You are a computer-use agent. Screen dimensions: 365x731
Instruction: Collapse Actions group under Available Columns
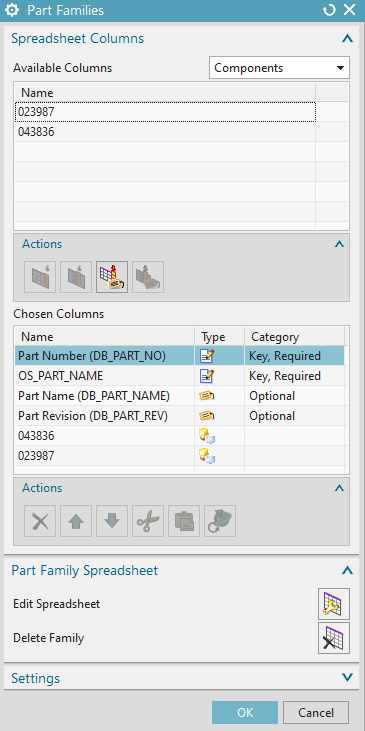340,244
